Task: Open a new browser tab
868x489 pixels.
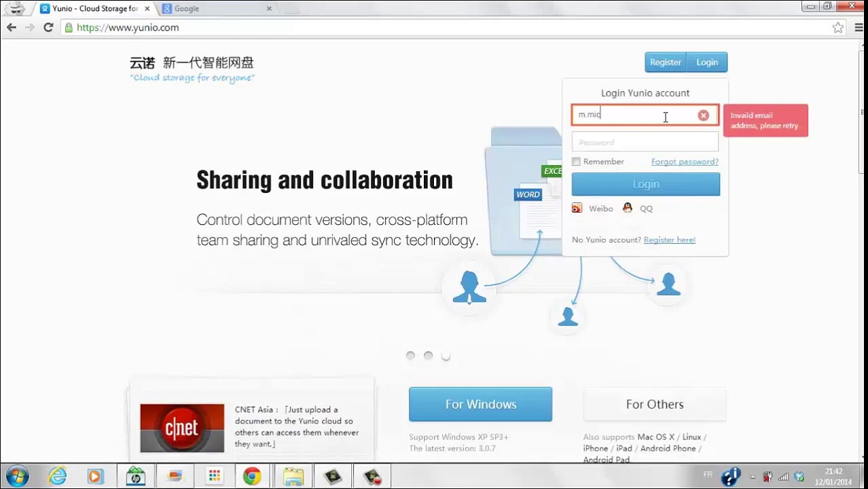Action: click(x=290, y=9)
